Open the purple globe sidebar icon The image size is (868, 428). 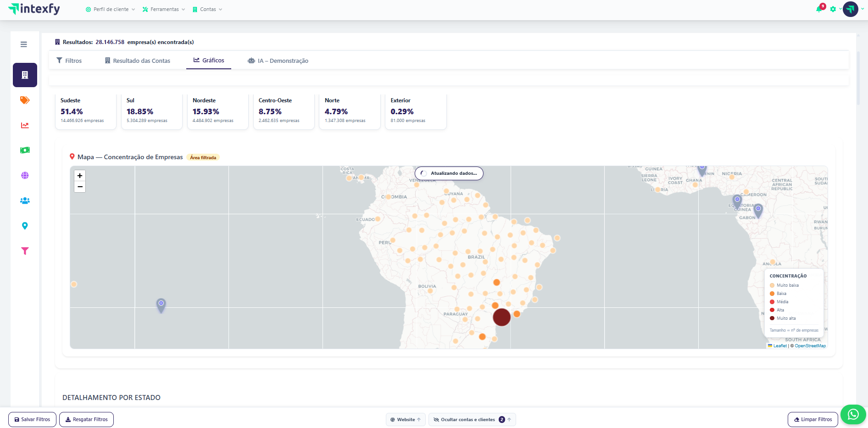point(25,175)
